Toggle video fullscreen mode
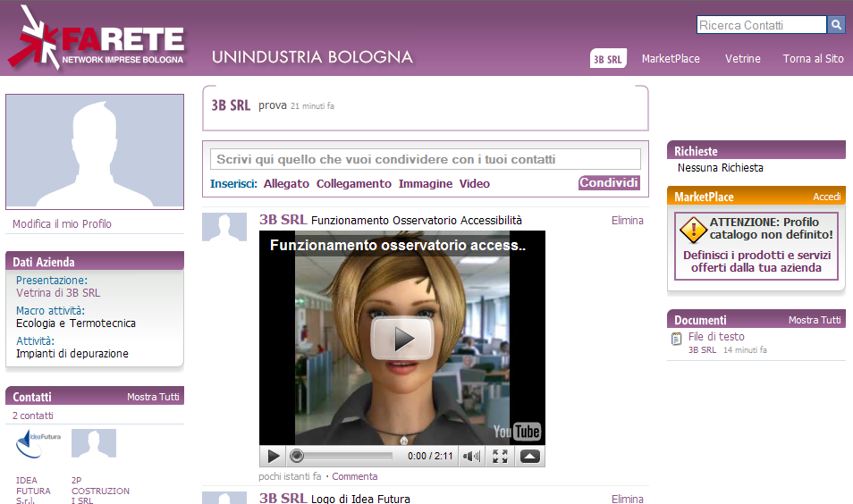Viewport: 853px width, 504px height. [x=500, y=456]
